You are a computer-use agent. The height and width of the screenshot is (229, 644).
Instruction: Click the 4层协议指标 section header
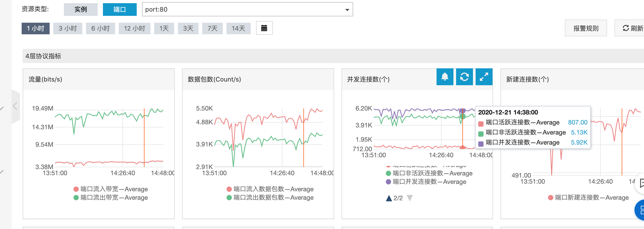click(x=43, y=56)
